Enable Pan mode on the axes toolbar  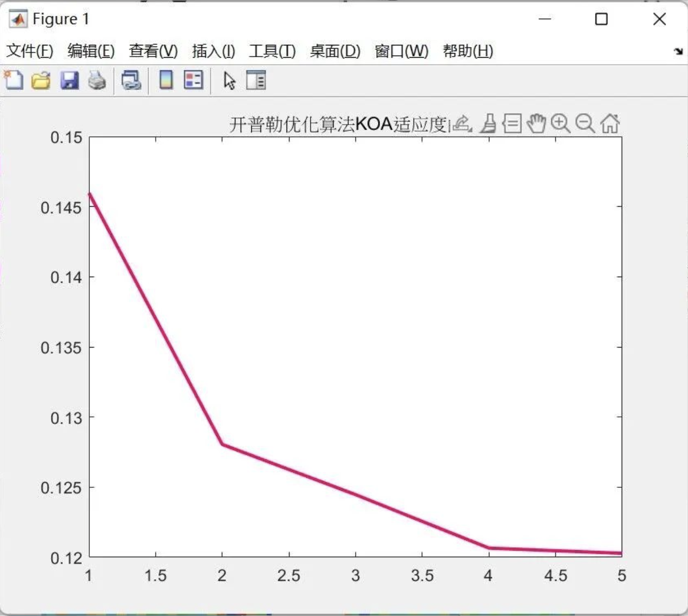pos(537,123)
